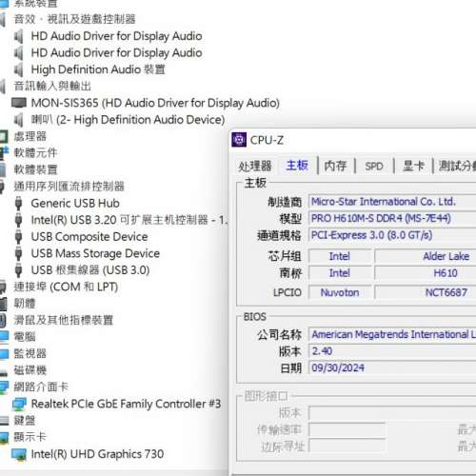Click the USB icon beside USB 根集線器 (USB 3.0)
476x476 pixels.
pos(19,270)
